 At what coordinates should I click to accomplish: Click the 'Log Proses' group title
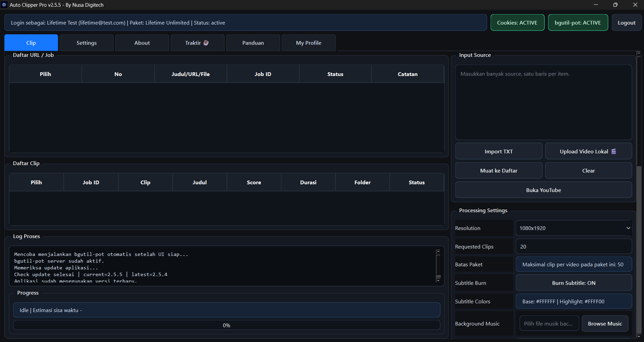26,236
